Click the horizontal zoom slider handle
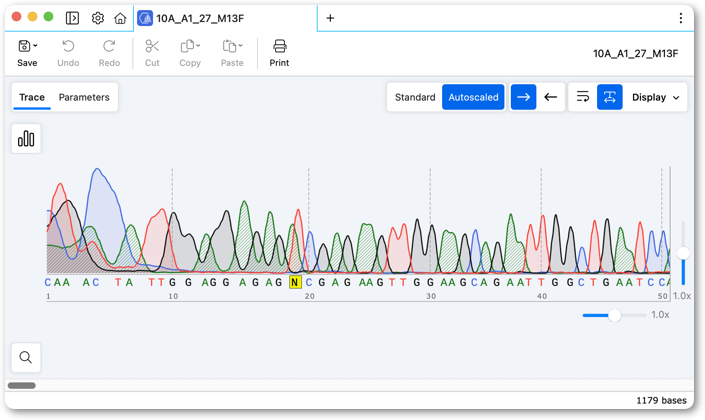Screen dimensions: 705x420 point(615,315)
